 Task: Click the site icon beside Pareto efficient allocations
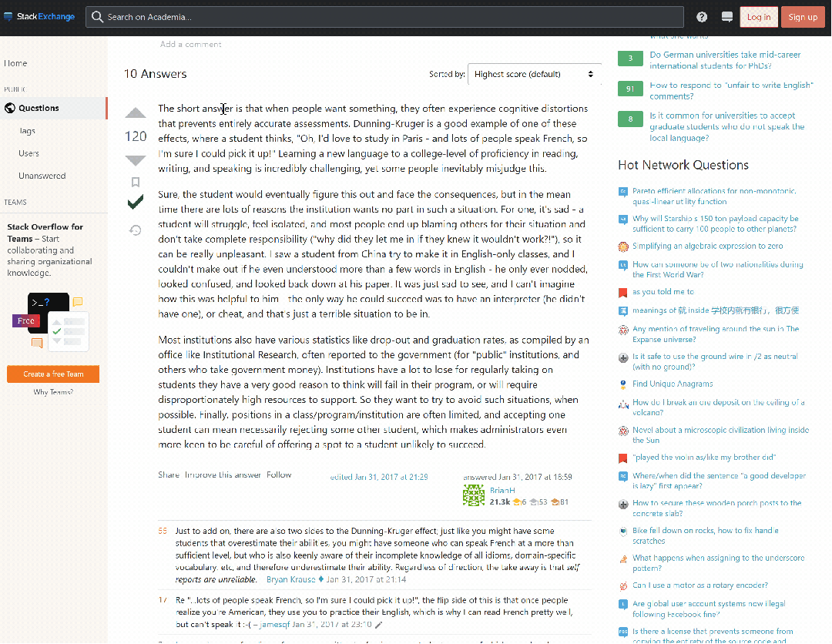(623, 192)
